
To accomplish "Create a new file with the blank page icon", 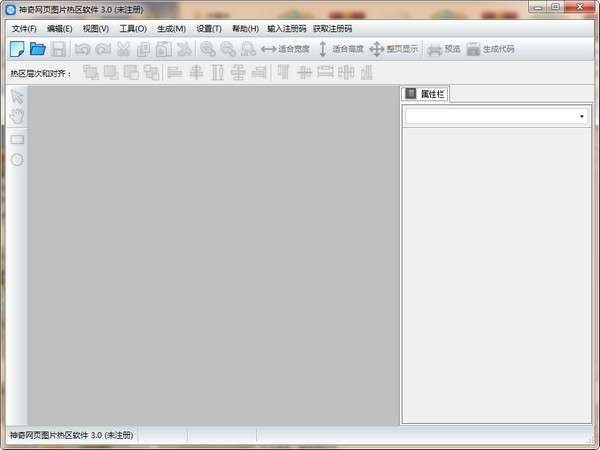I will (x=17, y=49).
